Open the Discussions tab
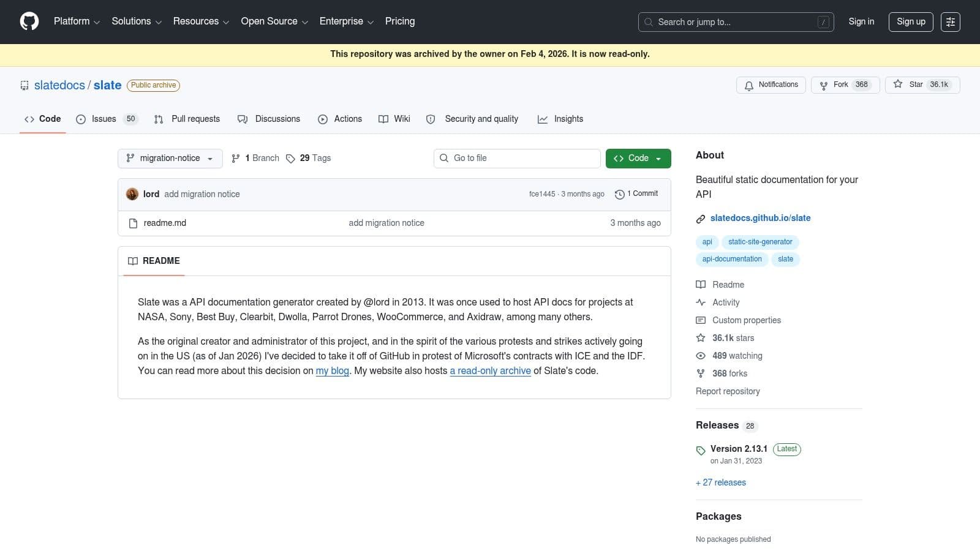 pyautogui.click(x=269, y=119)
